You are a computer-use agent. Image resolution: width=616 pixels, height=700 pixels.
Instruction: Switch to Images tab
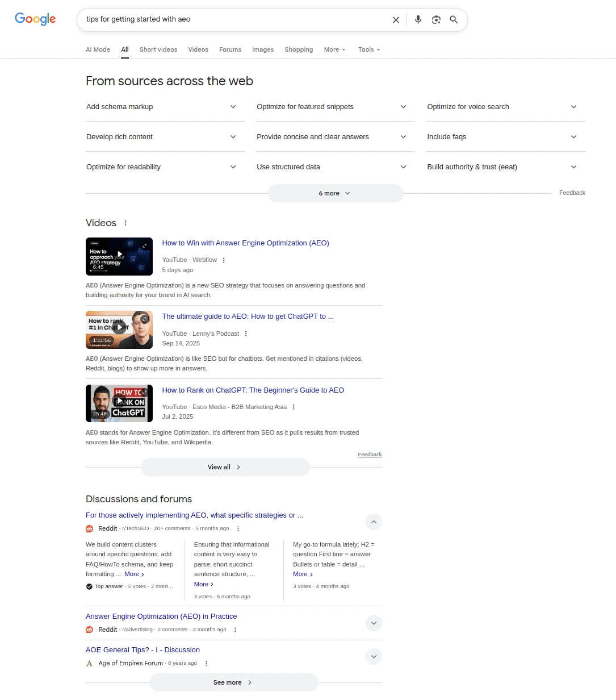[x=263, y=49]
